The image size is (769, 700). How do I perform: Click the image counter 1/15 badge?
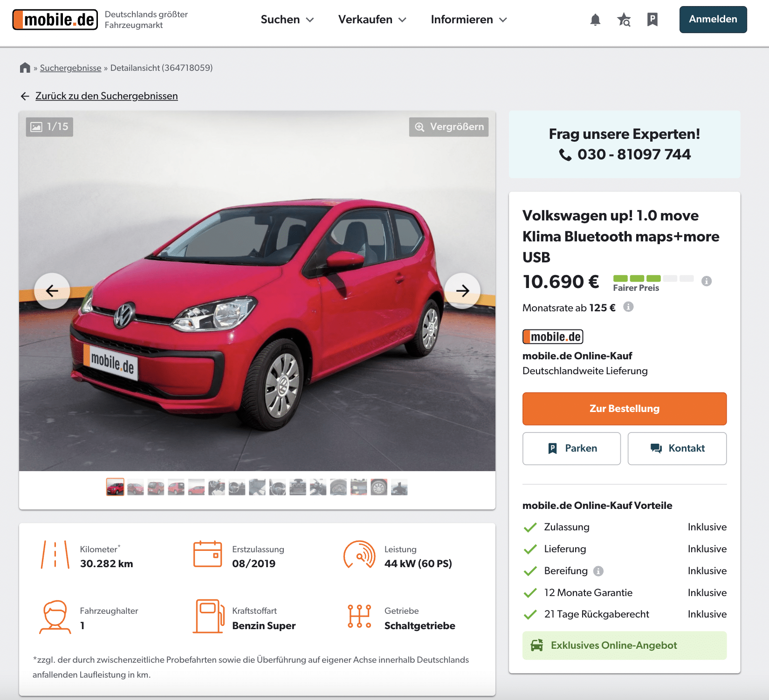(49, 127)
